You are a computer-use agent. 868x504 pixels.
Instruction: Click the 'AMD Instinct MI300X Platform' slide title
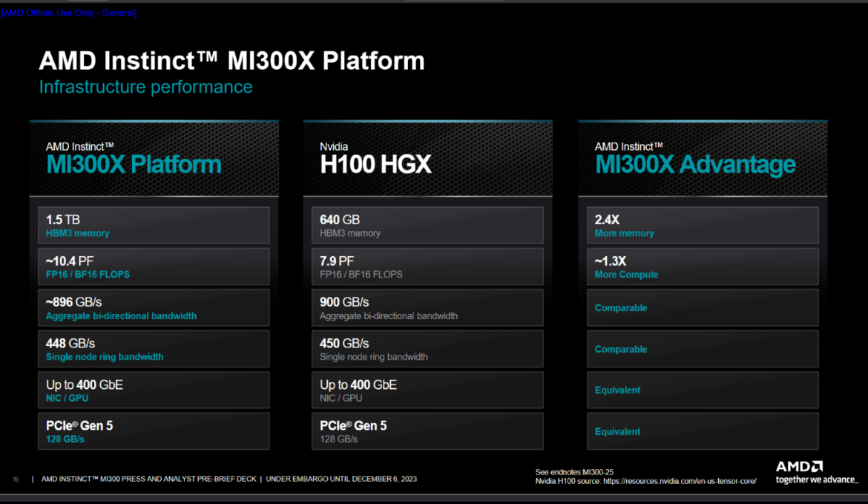pyautogui.click(x=231, y=60)
